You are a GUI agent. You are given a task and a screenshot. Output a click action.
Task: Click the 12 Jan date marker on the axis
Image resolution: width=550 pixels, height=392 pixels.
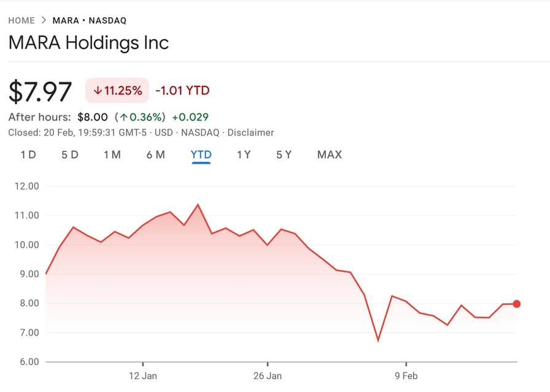tap(143, 375)
